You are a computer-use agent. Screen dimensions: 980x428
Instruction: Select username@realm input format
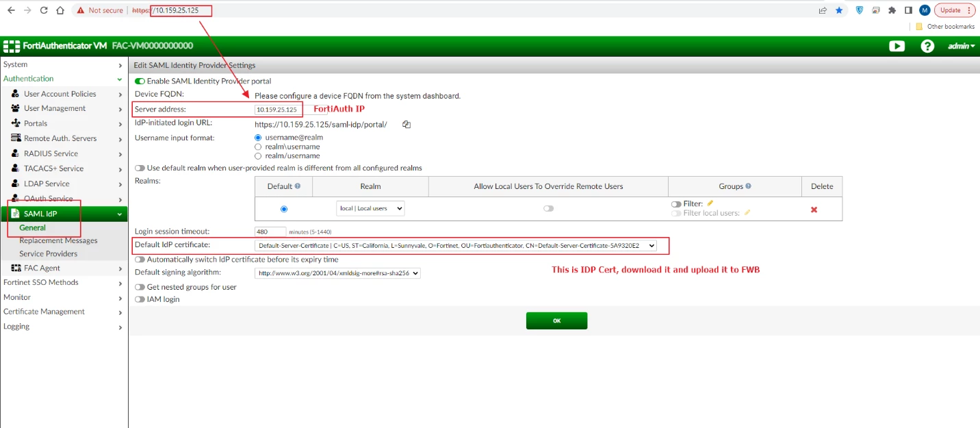(x=258, y=138)
